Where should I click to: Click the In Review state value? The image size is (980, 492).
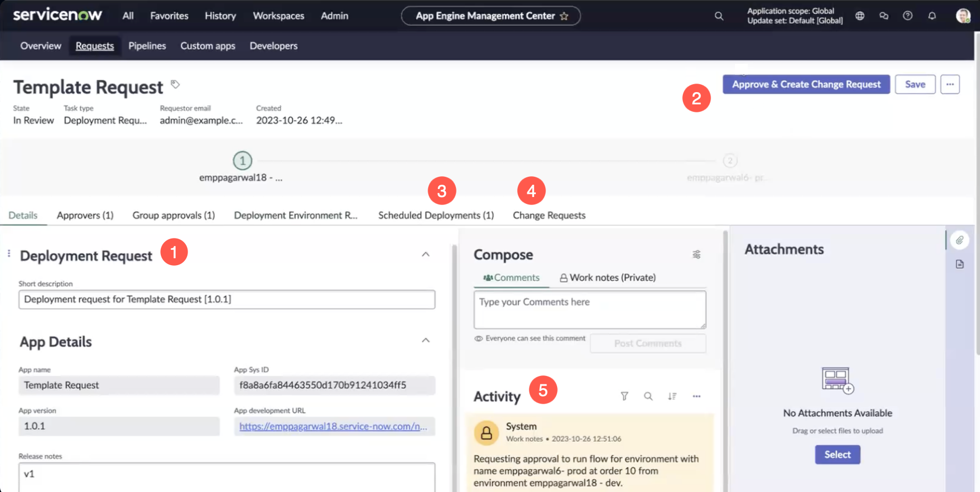(34, 120)
